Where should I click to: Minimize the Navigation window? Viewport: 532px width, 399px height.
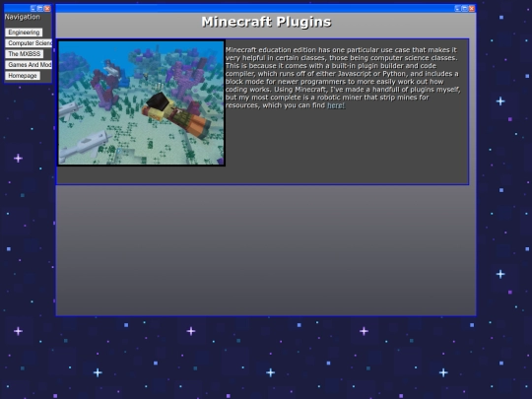[33, 9]
